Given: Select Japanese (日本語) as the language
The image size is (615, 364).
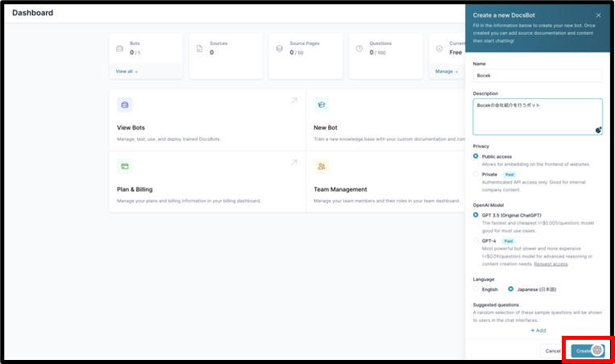Looking at the screenshot, I should point(510,289).
